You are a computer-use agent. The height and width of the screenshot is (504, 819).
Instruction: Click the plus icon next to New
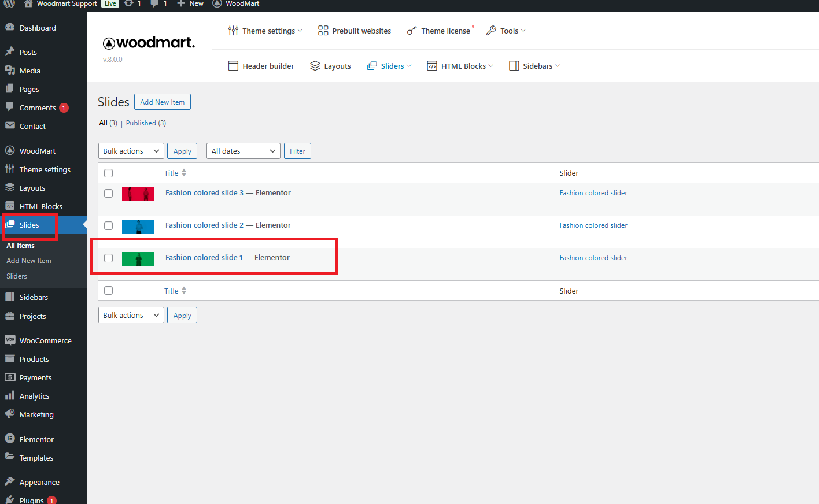tap(181, 3)
